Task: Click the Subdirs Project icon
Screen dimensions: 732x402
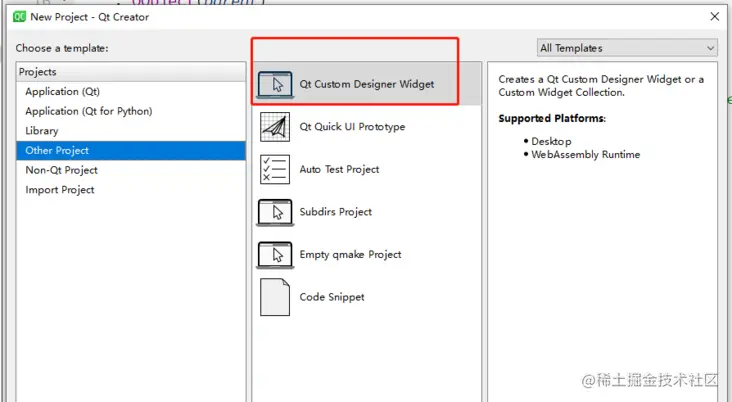Action: coord(275,212)
